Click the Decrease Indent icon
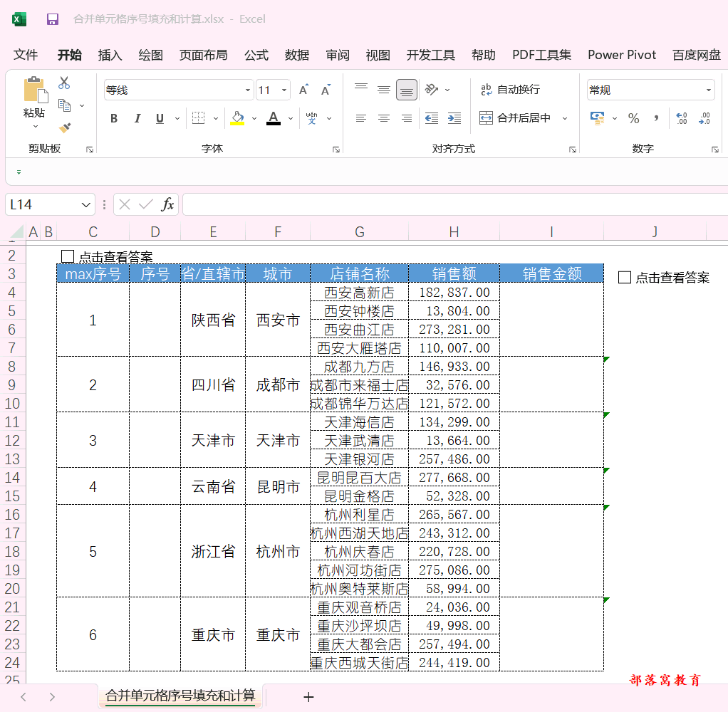 point(432,118)
